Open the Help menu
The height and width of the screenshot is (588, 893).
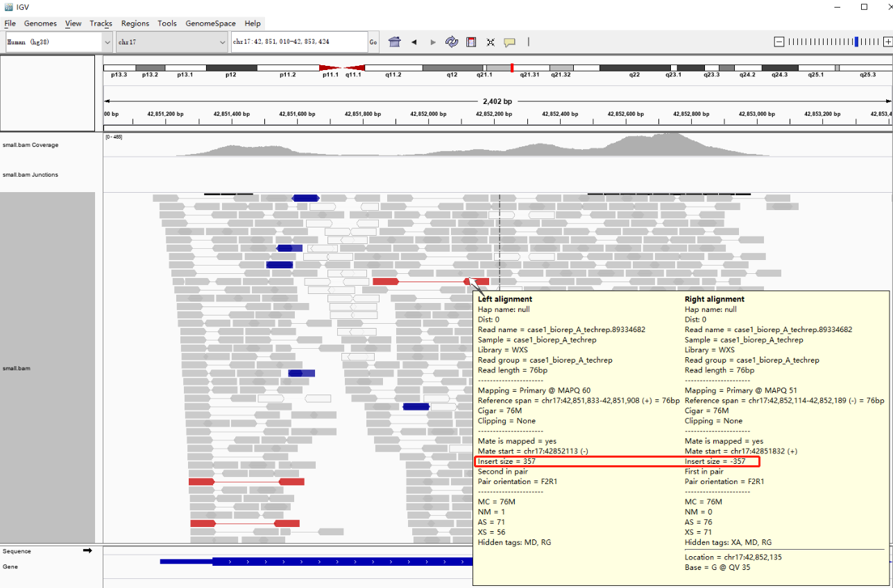(253, 24)
